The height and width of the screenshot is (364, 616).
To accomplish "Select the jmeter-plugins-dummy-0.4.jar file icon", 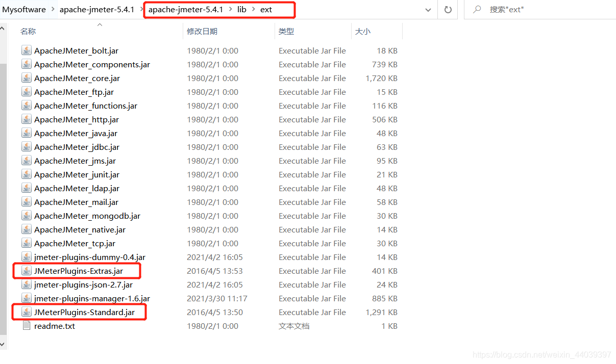I will click(x=27, y=257).
